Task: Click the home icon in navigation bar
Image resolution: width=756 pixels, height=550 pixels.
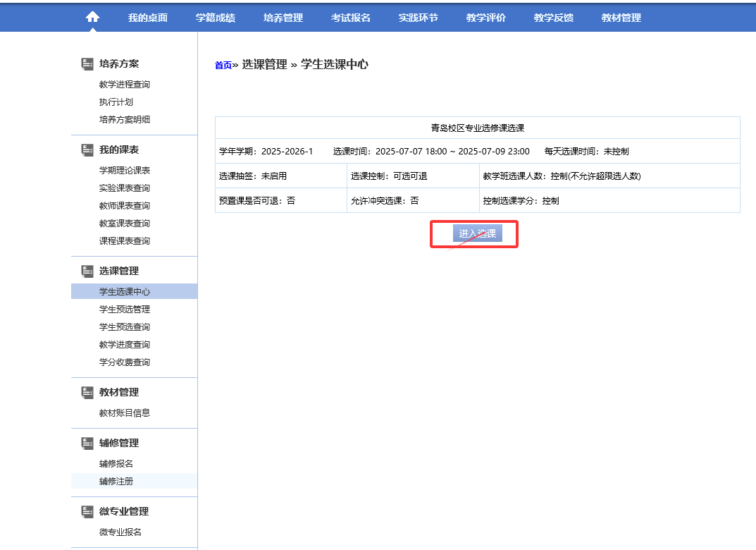Action: [92, 18]
